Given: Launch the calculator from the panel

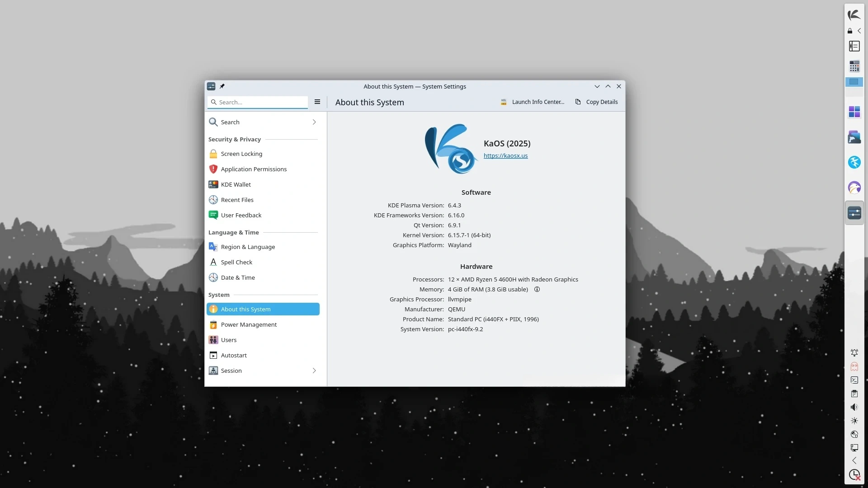Looking at the screenshot, I should (854, 67).
